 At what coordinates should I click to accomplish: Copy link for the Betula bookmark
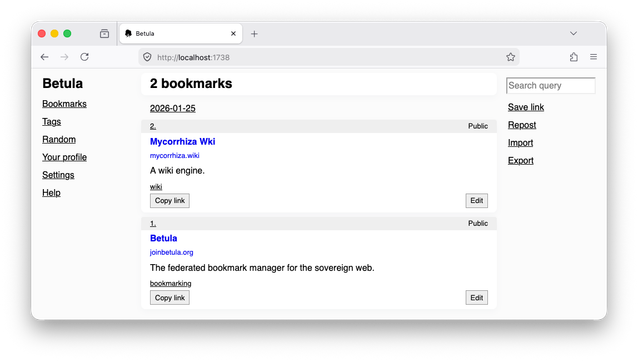[x=170, y=298]
